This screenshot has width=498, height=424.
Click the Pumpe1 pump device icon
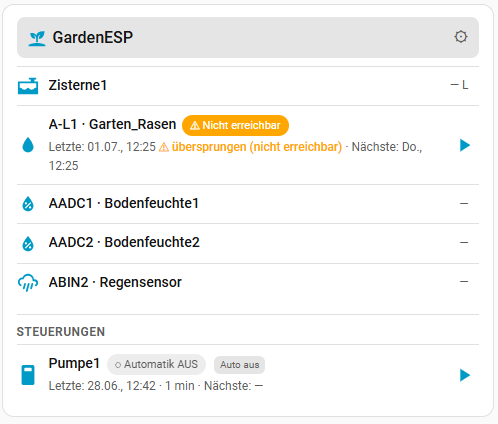(x=28, y=375)
